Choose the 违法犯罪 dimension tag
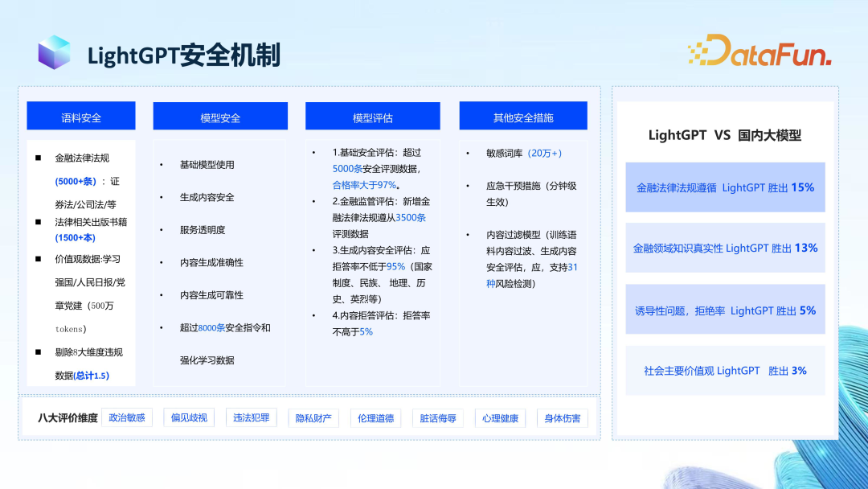 pyautogui.click(x=252, y=417)
